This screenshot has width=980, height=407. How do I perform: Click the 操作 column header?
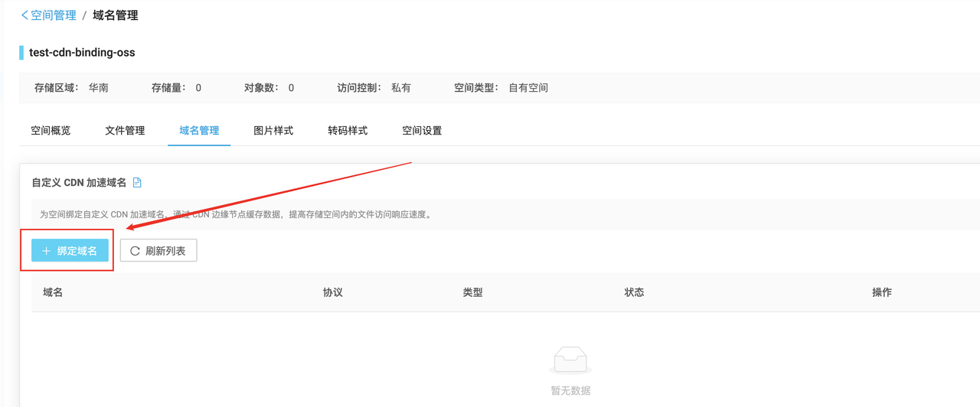[882, 293]
